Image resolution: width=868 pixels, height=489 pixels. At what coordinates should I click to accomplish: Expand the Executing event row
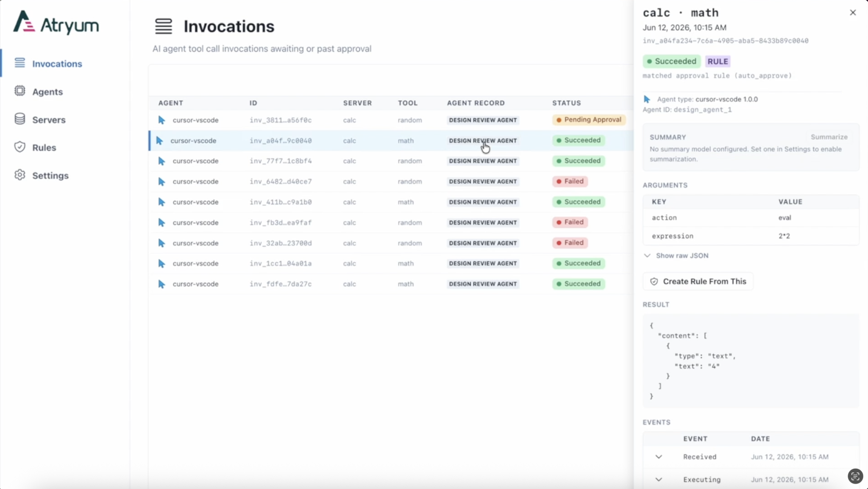(659, 480)
